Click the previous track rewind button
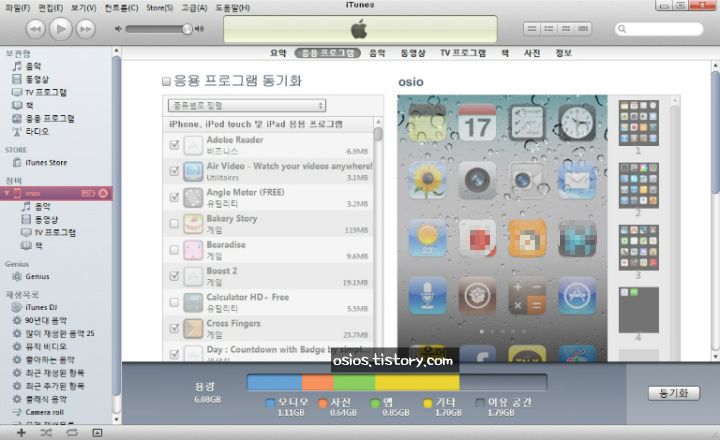The width and height of the screenshot is (720, 440). coord(35,29)
